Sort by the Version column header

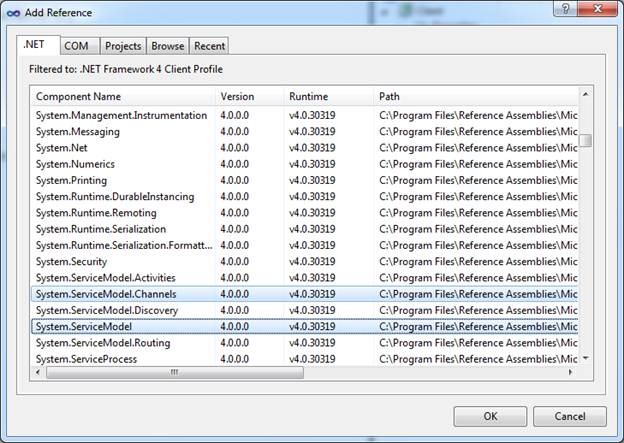click(250, 96)
